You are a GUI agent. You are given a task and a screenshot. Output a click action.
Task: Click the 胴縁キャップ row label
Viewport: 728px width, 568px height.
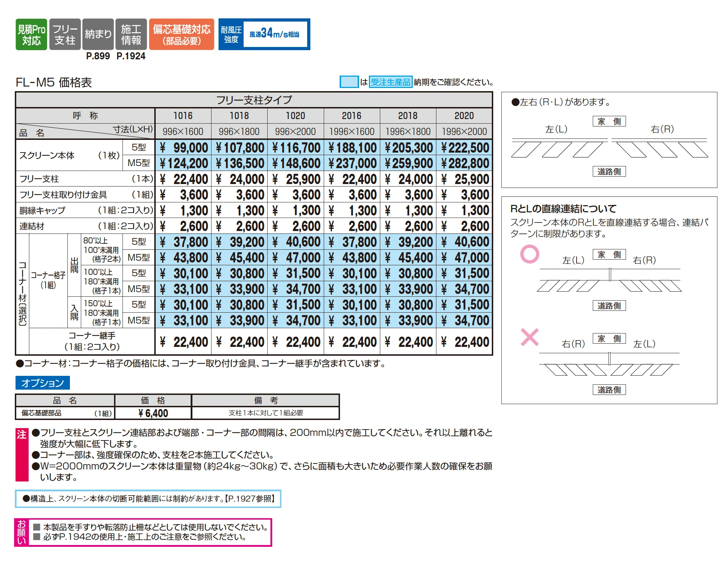click(x=86, y=211)
